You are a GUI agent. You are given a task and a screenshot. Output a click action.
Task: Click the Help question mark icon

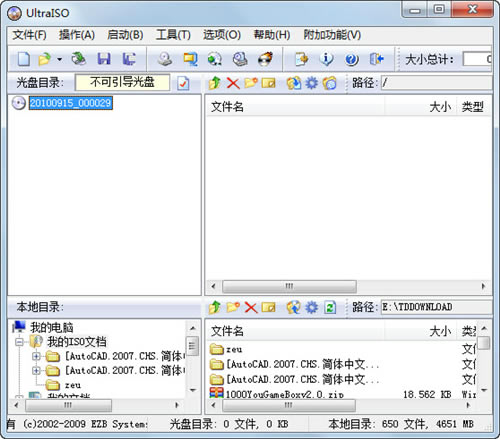point(351,59)
